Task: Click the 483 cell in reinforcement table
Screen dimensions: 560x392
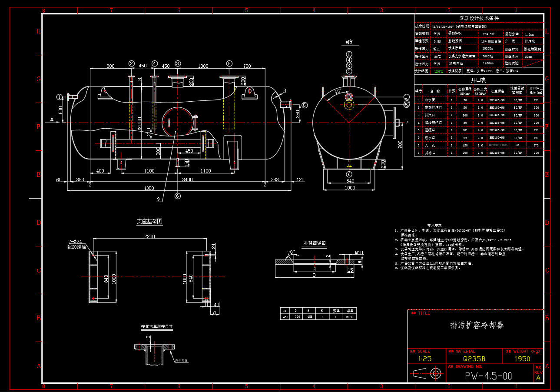Action: [310, 317]
